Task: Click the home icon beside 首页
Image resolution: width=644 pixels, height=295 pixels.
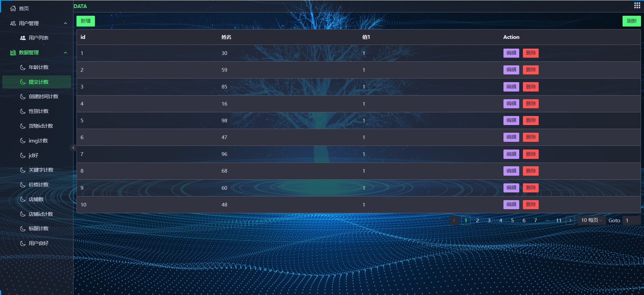Action: click(13, 8)
